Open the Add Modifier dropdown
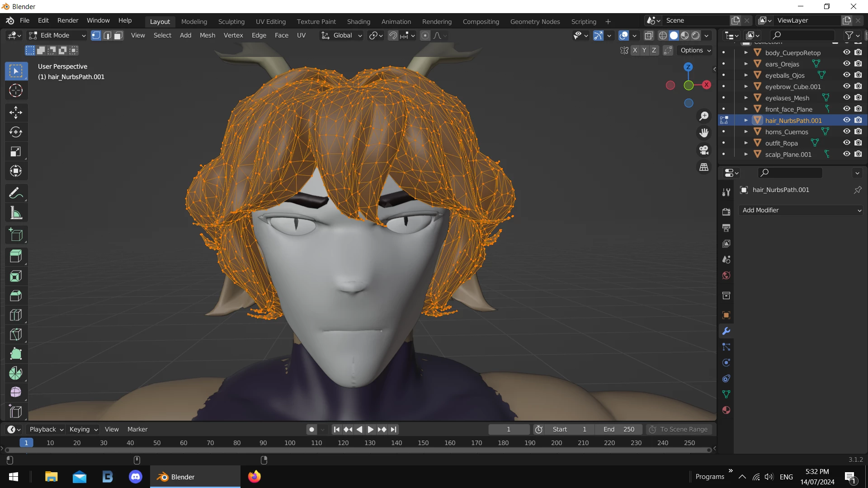This screenshot has height=488, width=868. pos(801,210)
